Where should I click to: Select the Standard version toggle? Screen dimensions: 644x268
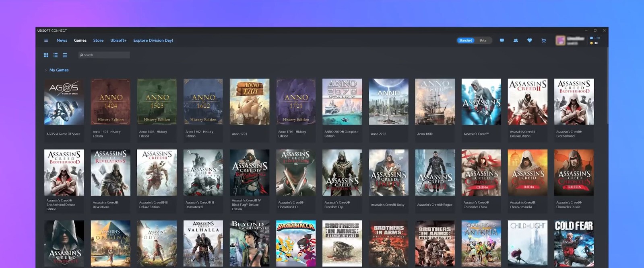[x=466, y=40]
